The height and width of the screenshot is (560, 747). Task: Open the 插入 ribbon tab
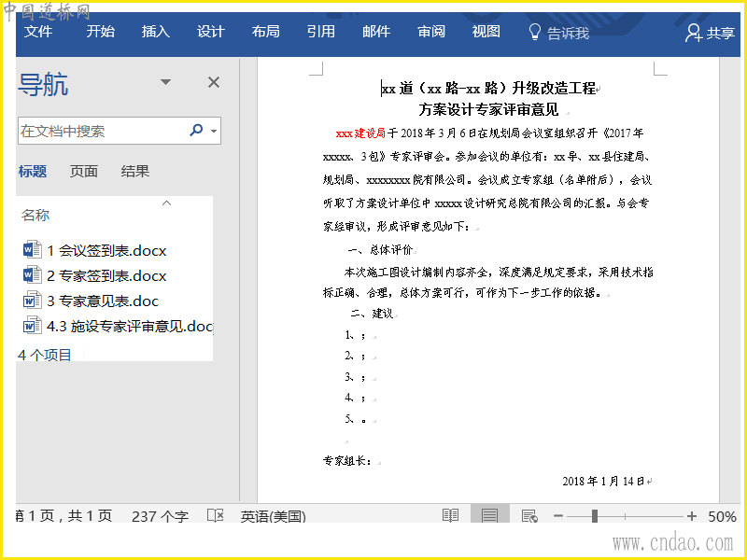tap(156, 32)
